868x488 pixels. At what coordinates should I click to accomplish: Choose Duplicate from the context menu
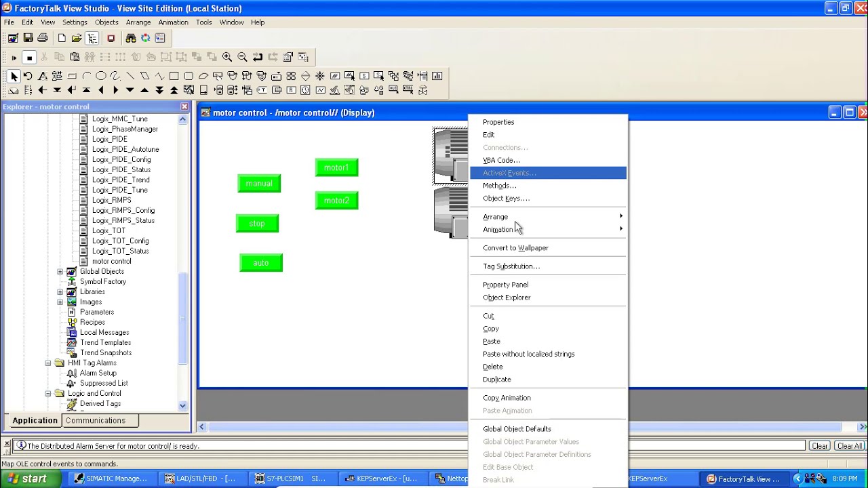[548, 380]
